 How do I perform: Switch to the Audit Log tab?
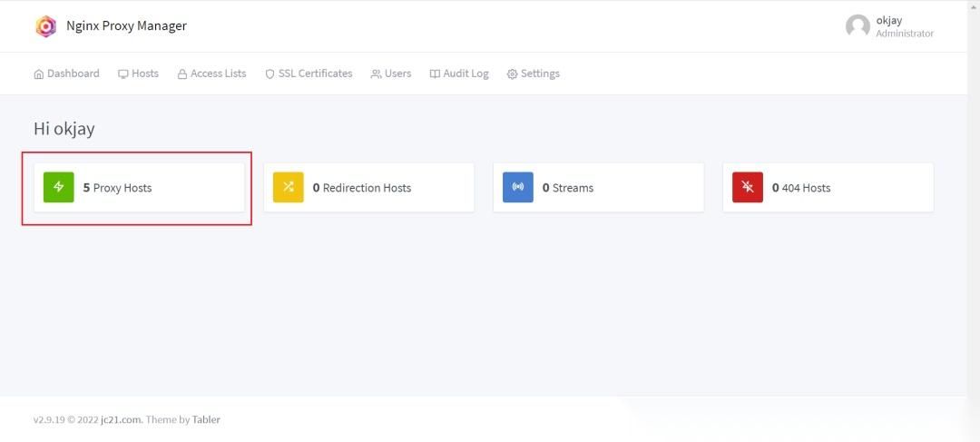(x=459, y=74)
